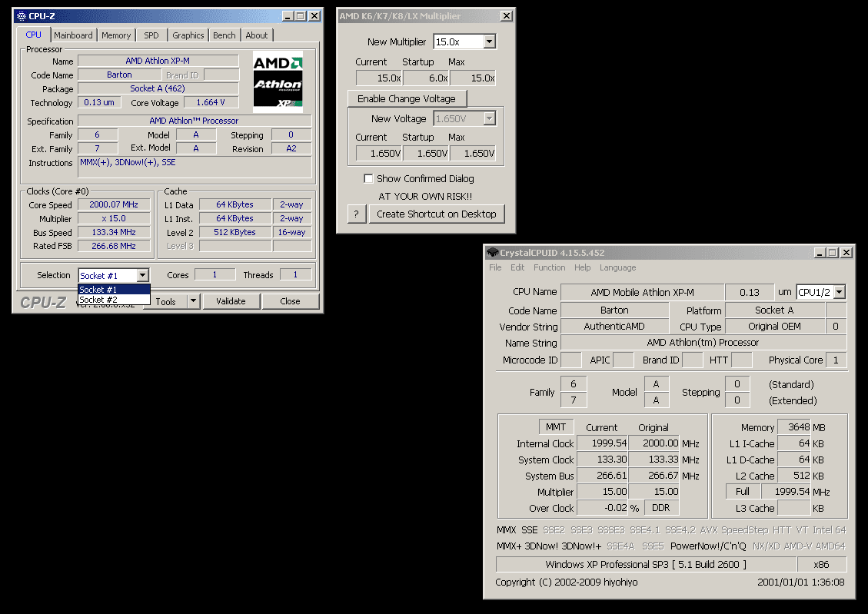Choose Socket #2 from the dropdown list
This screenshot has width=868, height=614.
(x=114, y=299)
